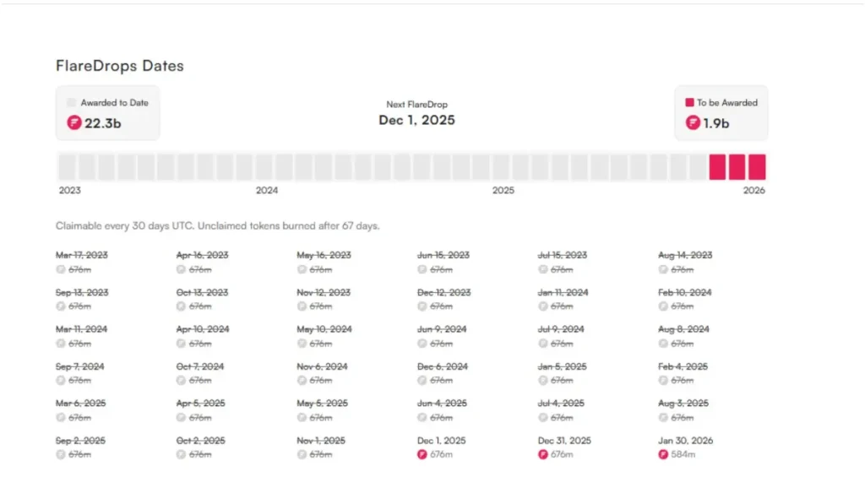Open the To be Awarded card
This screenshot has width=865, height=504.
pos(721,113)
